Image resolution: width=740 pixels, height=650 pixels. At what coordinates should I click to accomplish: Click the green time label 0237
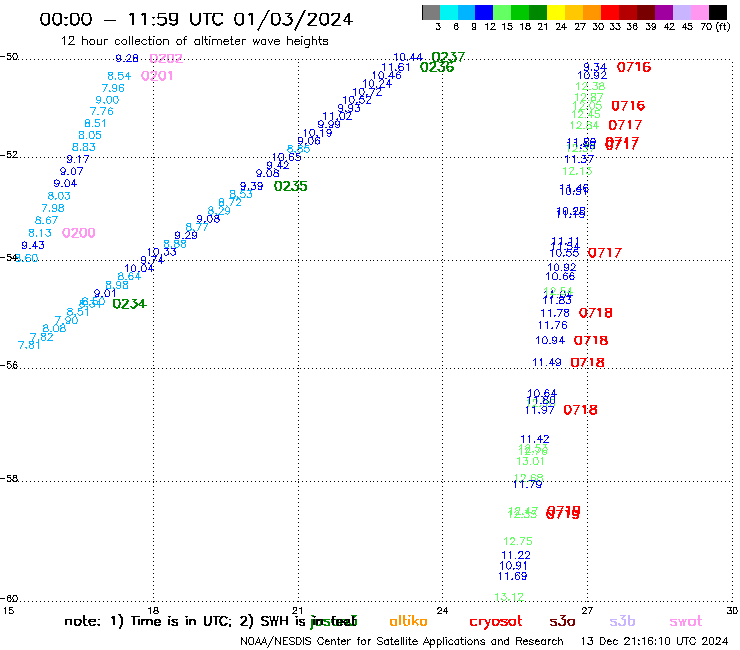[x=448, y=57]
